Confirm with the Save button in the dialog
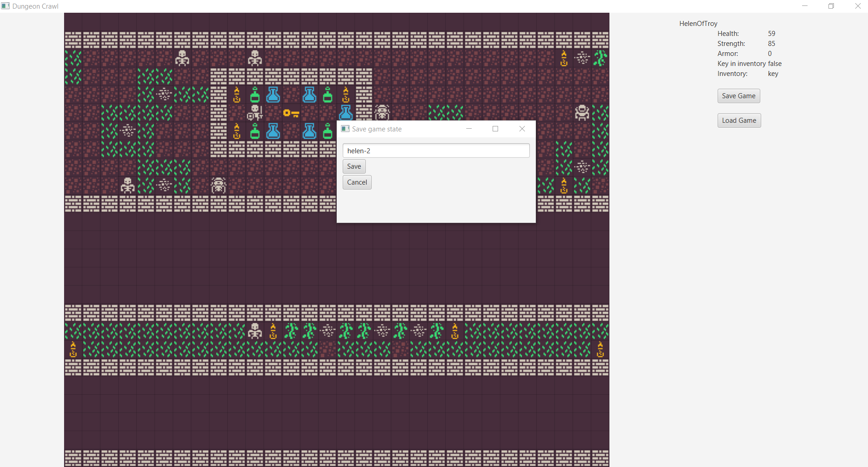Screen dimensions: 868x467 click(x=354, y=166)
